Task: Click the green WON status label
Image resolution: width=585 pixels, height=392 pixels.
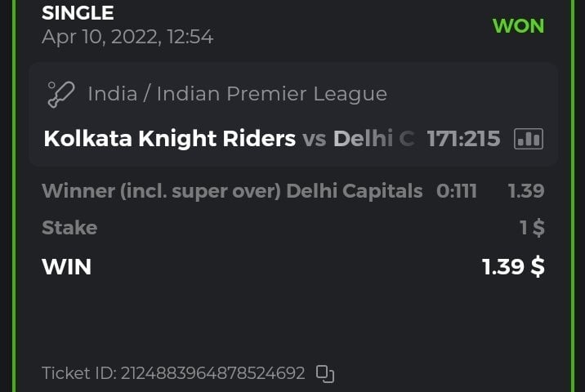Action: tap(518, 25)
